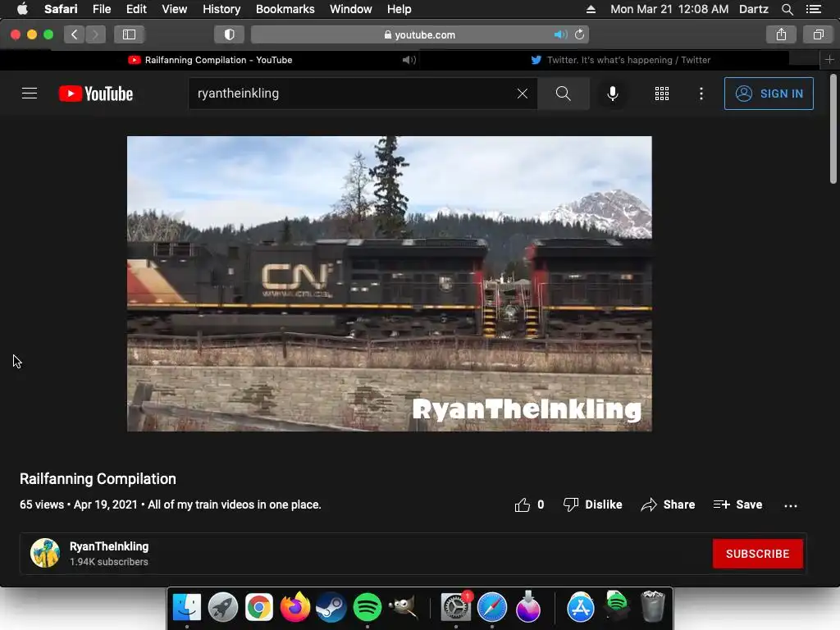Select the Railfanning Compilation YouTube tab
The height and width of the screenshot is (630, 840).
[x=210, y=60]
